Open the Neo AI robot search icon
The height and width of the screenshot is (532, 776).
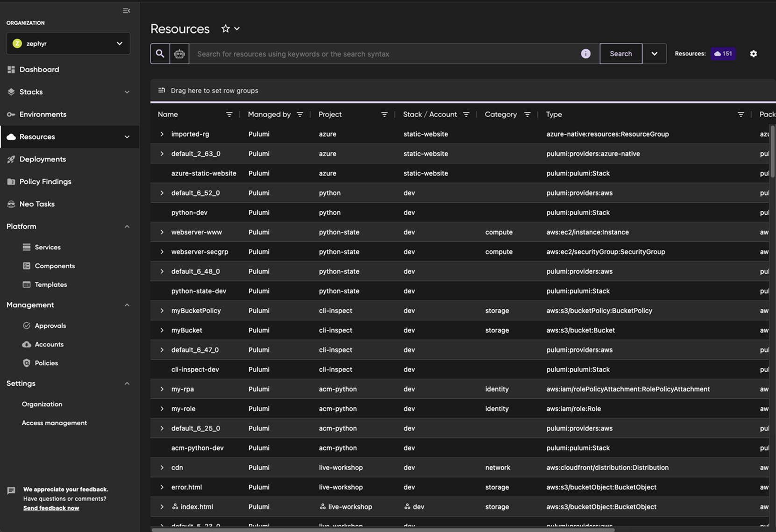click(179, 54)
